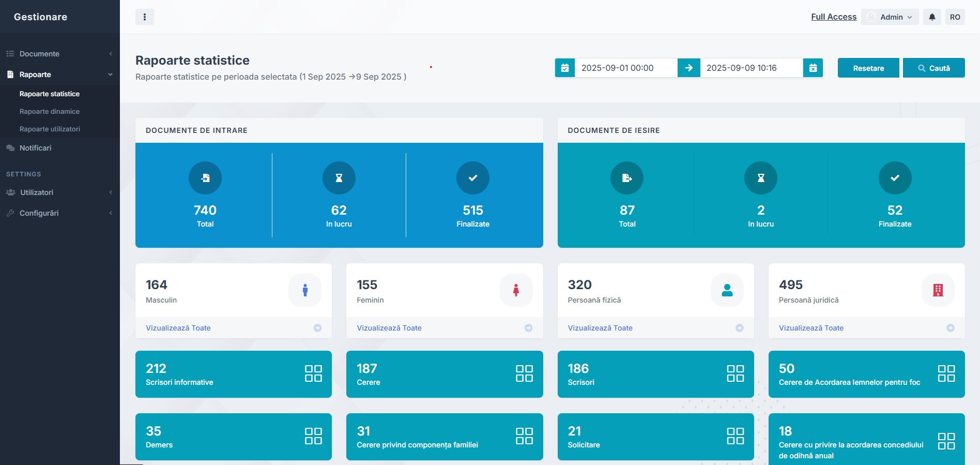The height and width of the screenshot is (465, 980).
Task: Click the grid icon on Demers card
Action: (x=313, y=436)
